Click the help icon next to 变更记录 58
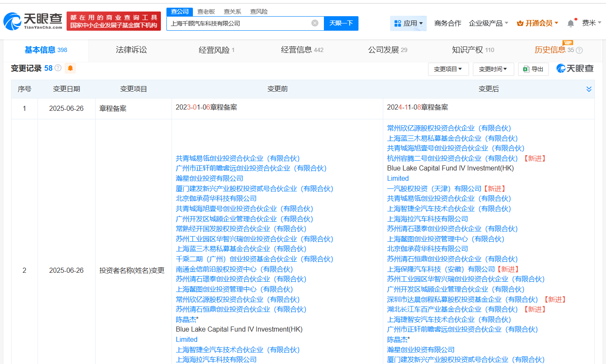This screenshot has width=606, height=364. click(x=58, y=68)
